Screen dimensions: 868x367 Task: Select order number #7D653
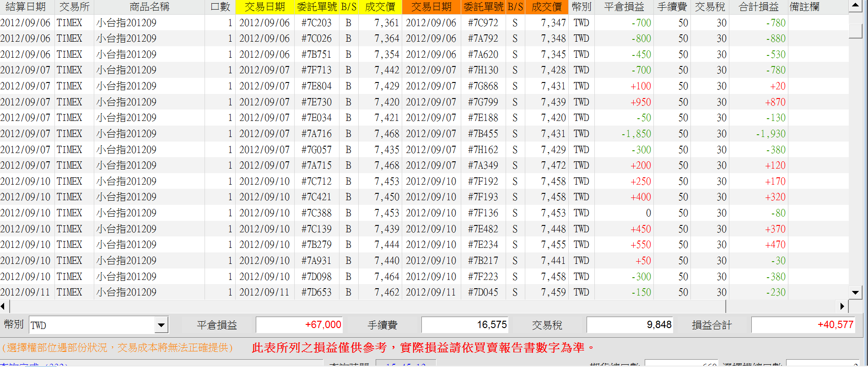tap(316, 292)
